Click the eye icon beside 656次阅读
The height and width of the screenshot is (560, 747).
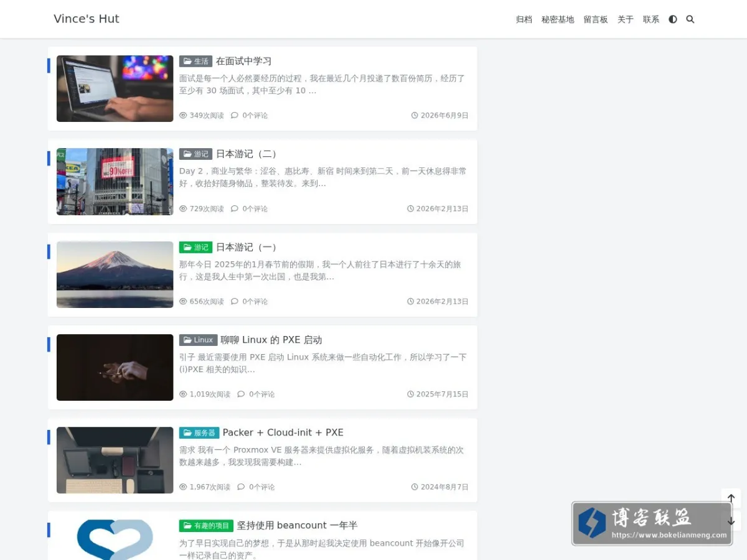coord(183,301)
